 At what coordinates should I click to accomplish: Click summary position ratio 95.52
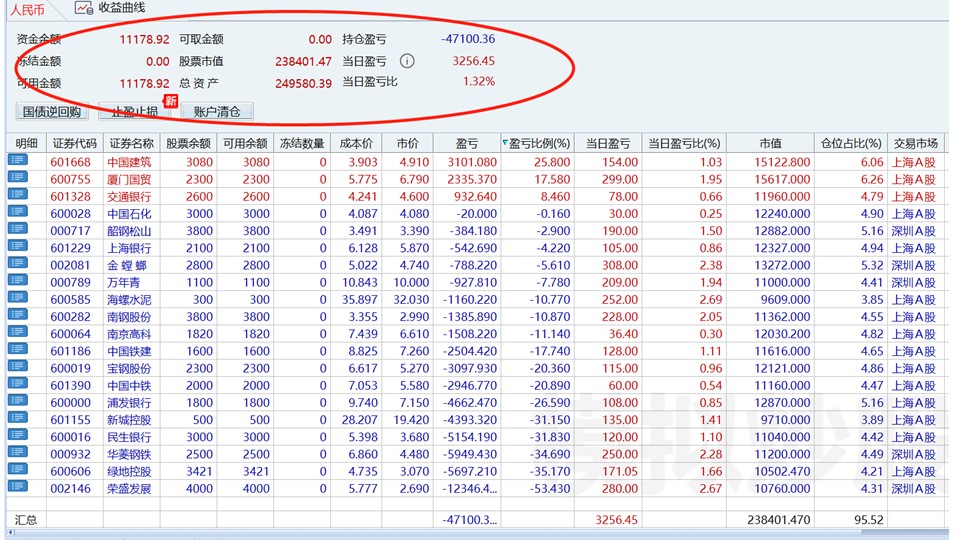(x=869, y=520)
